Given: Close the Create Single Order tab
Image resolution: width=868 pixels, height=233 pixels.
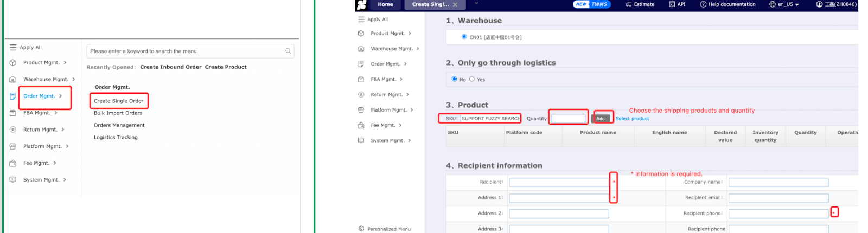Looking at the screenshot, I should coord(455,4).
